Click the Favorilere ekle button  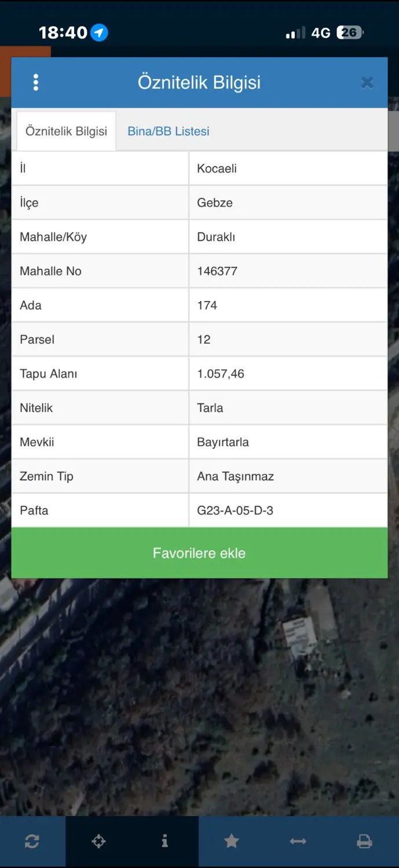[199, 553]
